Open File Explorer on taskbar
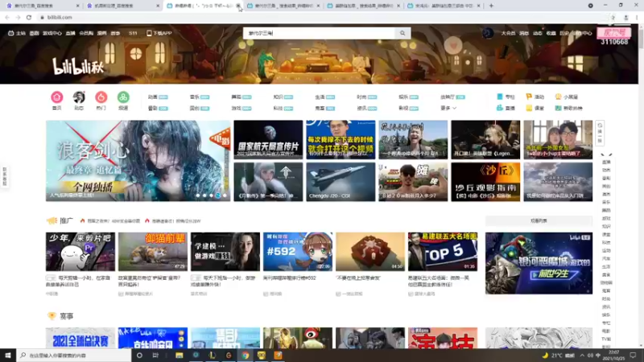 tap(179, 355)
